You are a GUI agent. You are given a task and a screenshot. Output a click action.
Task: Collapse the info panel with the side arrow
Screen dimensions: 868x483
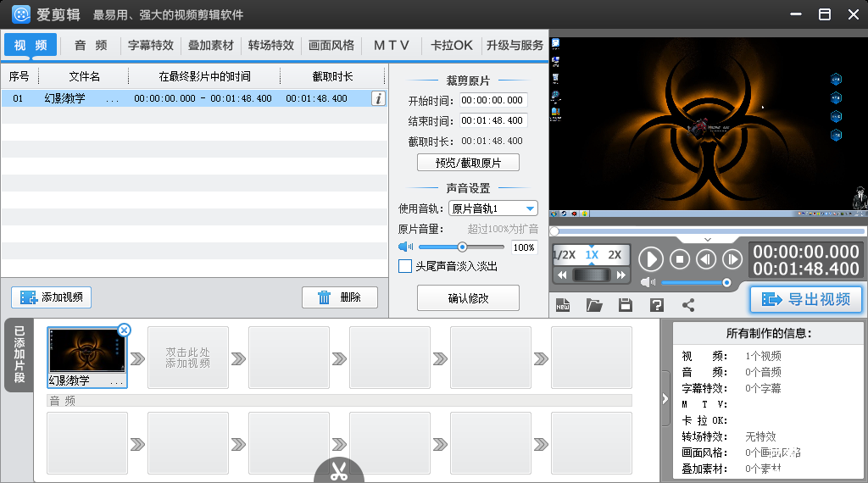(665, 399)
